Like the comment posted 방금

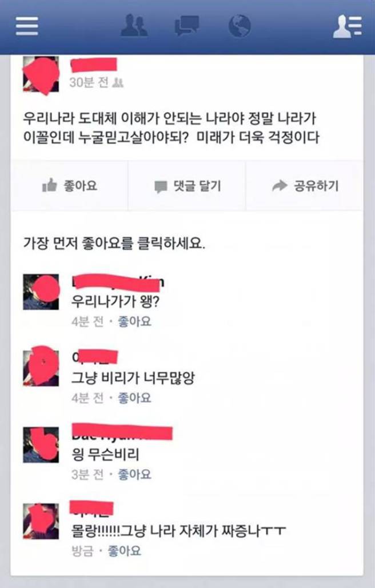[x=125, y=550]
